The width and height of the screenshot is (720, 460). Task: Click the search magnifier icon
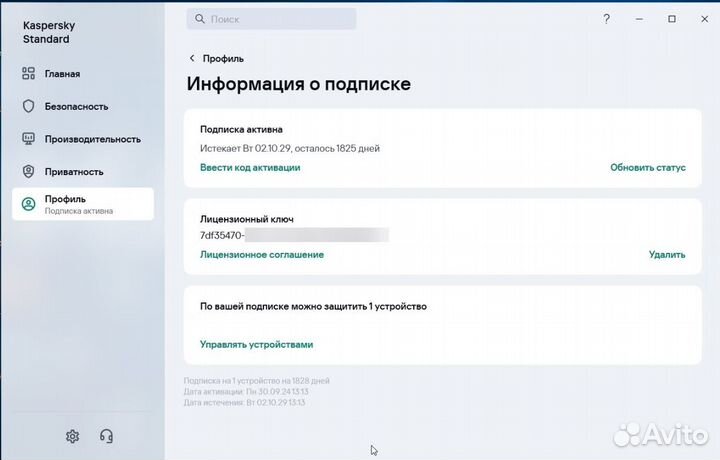coord(200,19)
